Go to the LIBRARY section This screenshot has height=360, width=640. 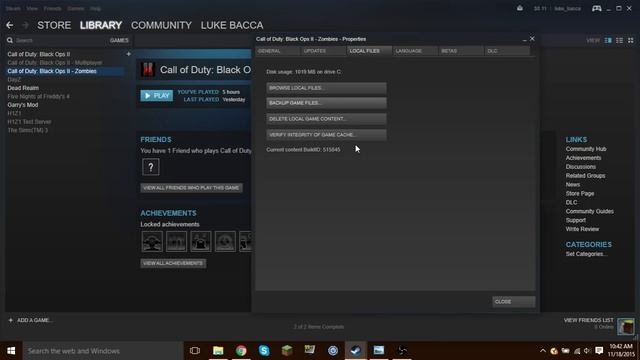point(101,25)
